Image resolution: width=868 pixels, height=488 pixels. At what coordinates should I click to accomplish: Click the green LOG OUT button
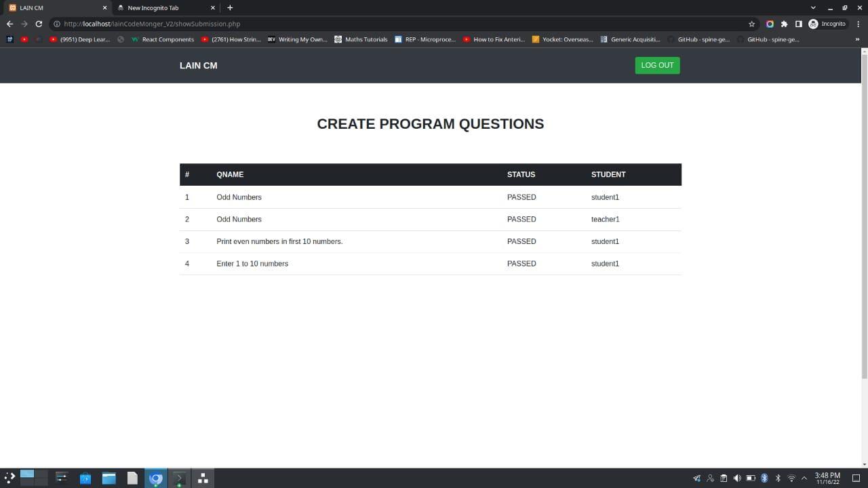click(x=657, y=65)
